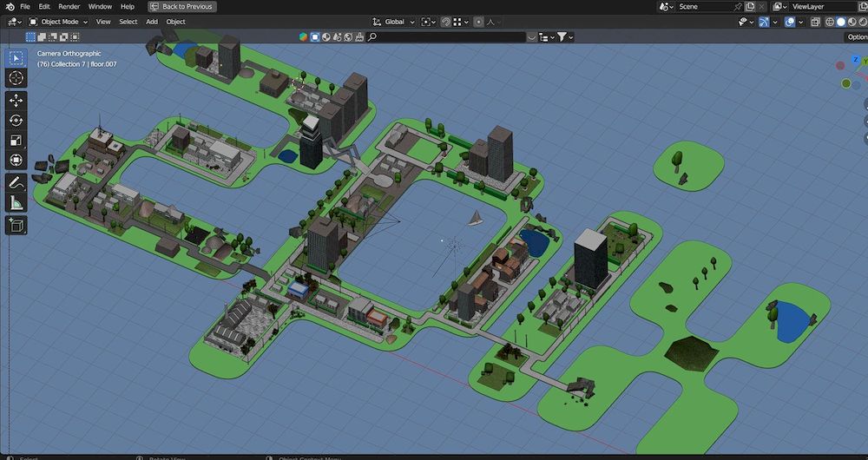Activate the Measure tool
The height and width of the screenshot is (460, 868).
(16, 203)
